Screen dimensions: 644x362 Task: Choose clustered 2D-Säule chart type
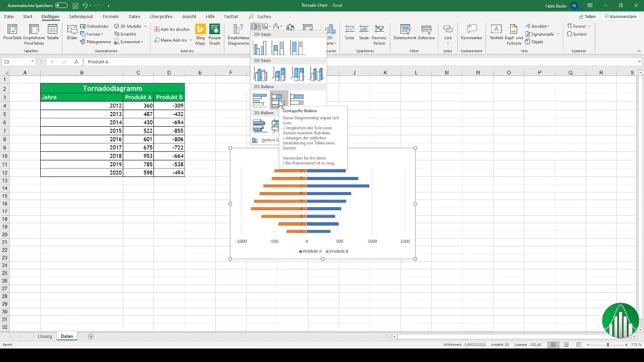click(260, 48)
